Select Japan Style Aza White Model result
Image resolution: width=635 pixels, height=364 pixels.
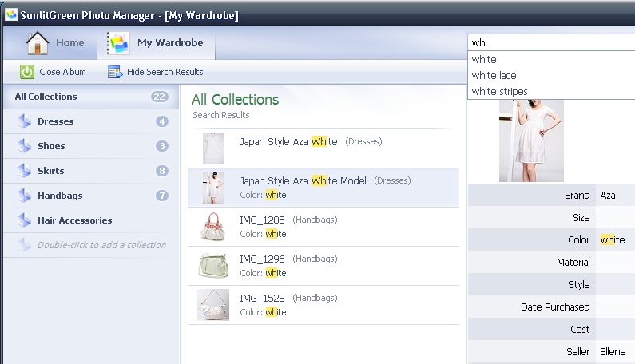[323, 188]
